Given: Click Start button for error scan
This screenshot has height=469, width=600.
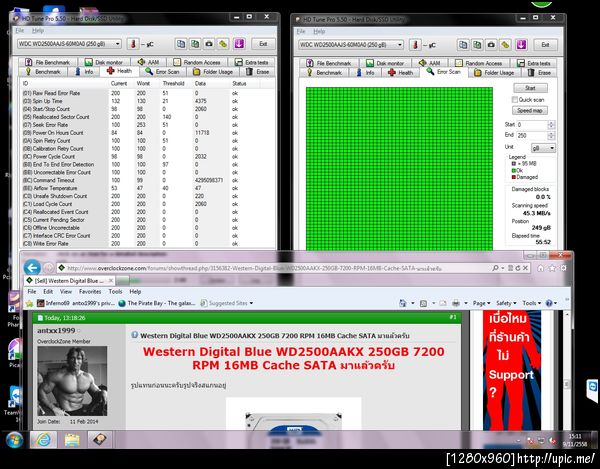Looking at the screenshot, I should pos(530,88).
